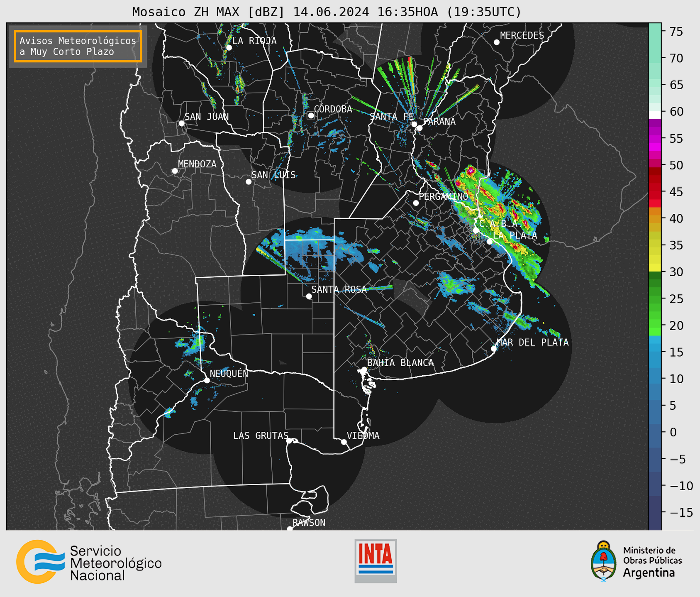Click the LAS GRUTAS city marker dot
Screen dimensions: 700x597
click(289, 441)
